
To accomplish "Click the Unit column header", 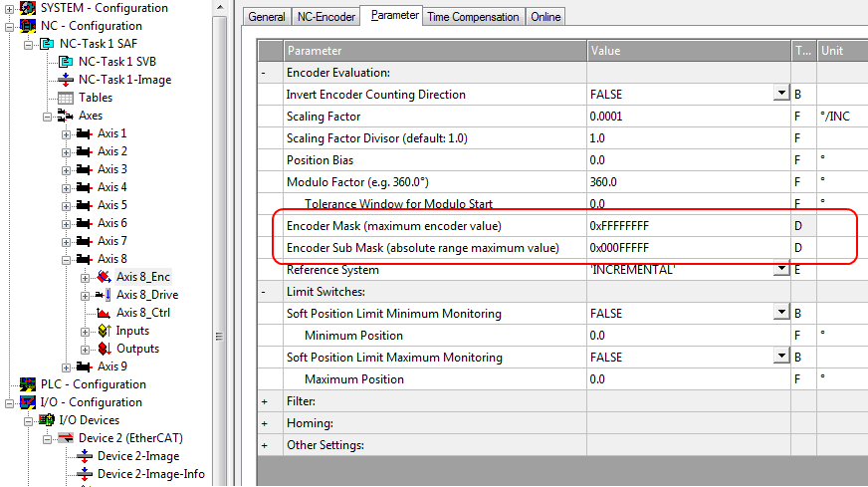I will tap(842, 51).
